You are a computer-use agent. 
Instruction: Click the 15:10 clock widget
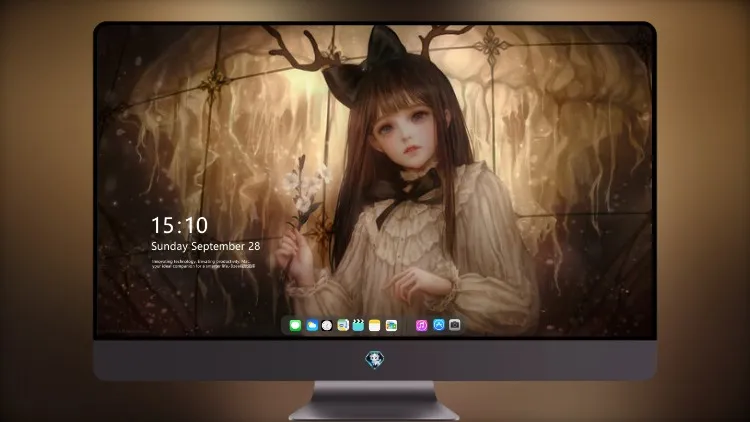coord(179,225)
